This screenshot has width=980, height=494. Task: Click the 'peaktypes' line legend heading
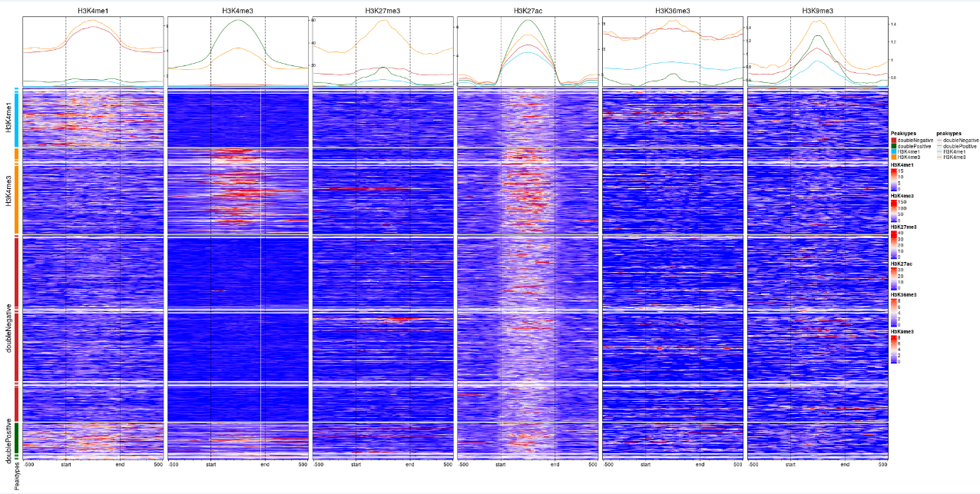[949, 134]
